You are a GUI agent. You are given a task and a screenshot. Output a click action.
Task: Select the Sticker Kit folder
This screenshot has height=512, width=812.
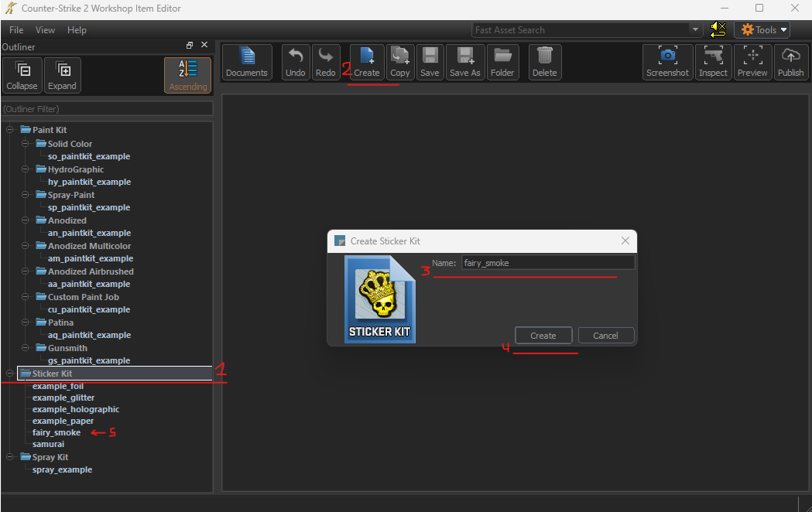pyautogui.click(x=115, y=374)
